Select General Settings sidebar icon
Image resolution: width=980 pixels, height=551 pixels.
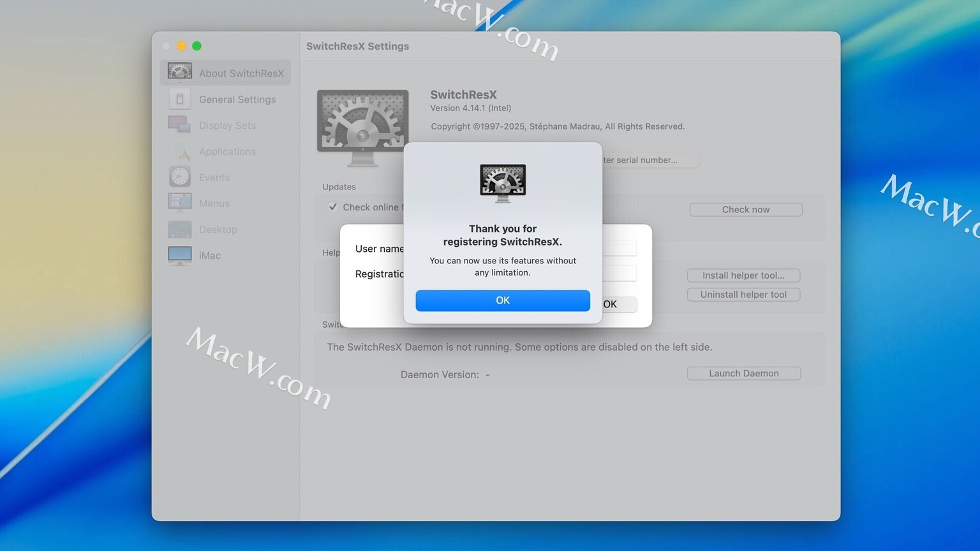(180, 99)
